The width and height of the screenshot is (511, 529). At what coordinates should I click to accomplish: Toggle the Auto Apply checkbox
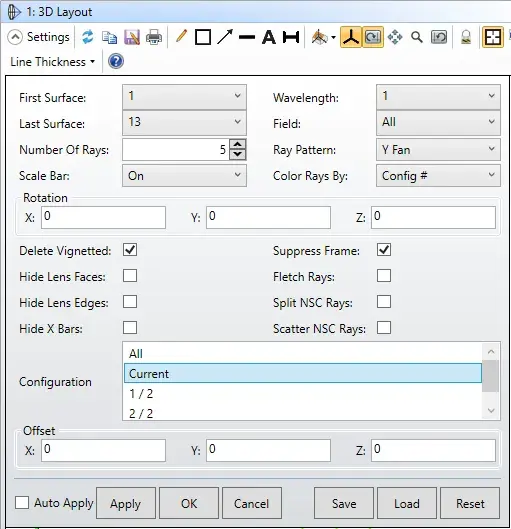pyautogui.click(x=22, y=503)
